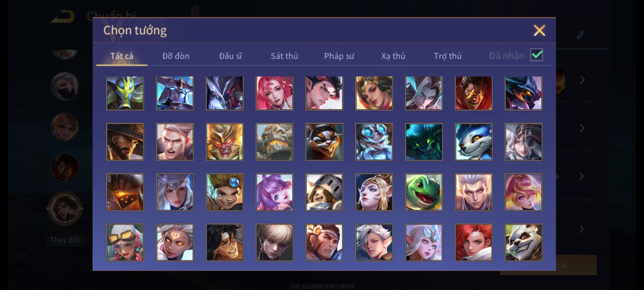The width and height of the screenshot is (644, 290).
Task: Select the red-haired woman hero portrait
Action: (x=474, y=242)
